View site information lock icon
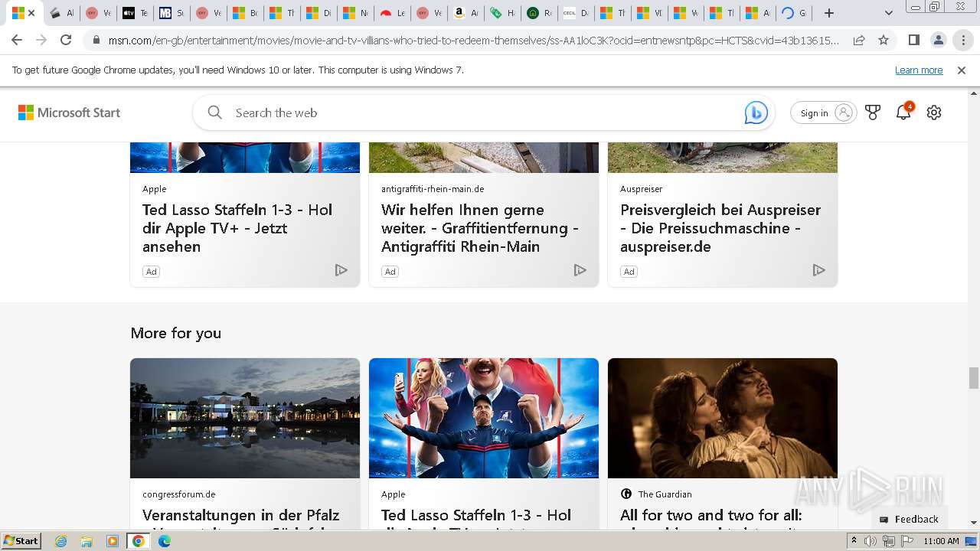This screenshot has width=980, height=551. (x=96, y=40)
